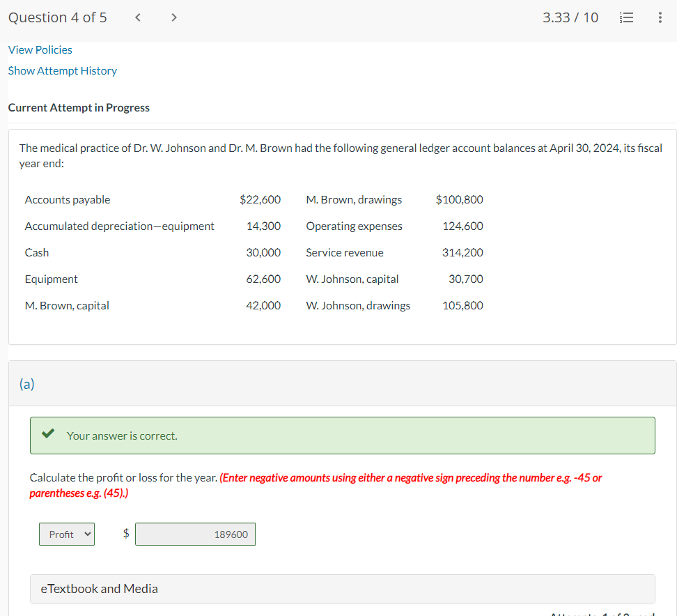Click the dollar sign beside the answer box
This screenshot has width=677, height=616.
[x=126, y=533]
